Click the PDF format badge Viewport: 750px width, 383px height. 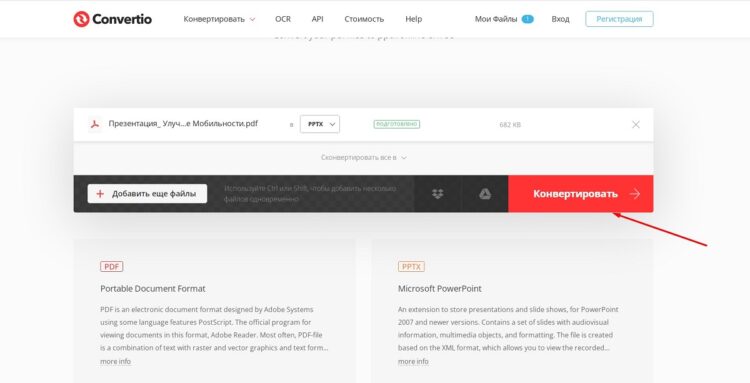(x=111, y=266)
